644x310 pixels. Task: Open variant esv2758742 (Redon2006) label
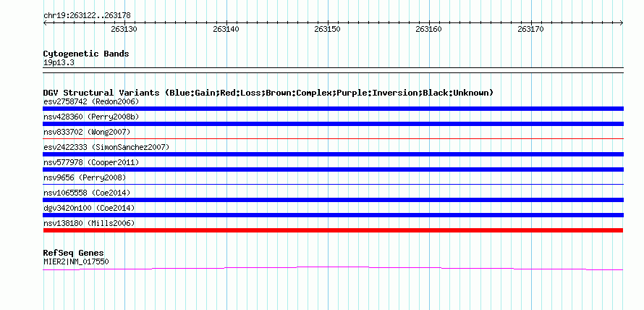point(91,101)
